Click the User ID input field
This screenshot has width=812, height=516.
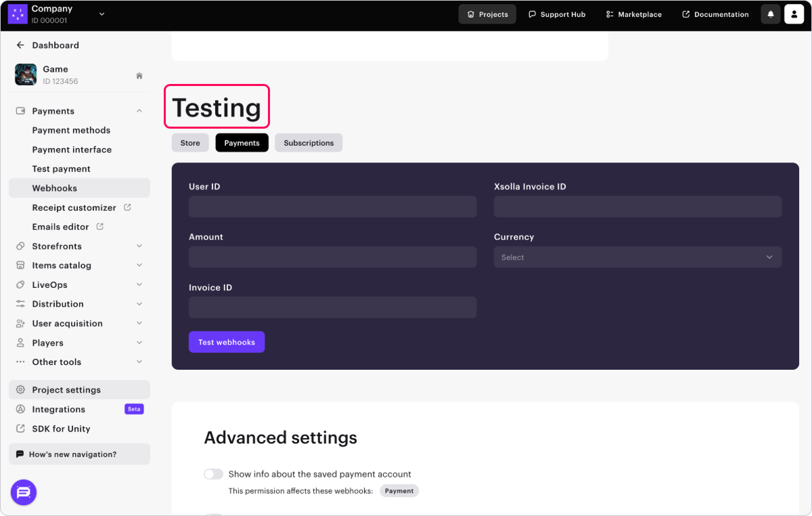[333, 207]
